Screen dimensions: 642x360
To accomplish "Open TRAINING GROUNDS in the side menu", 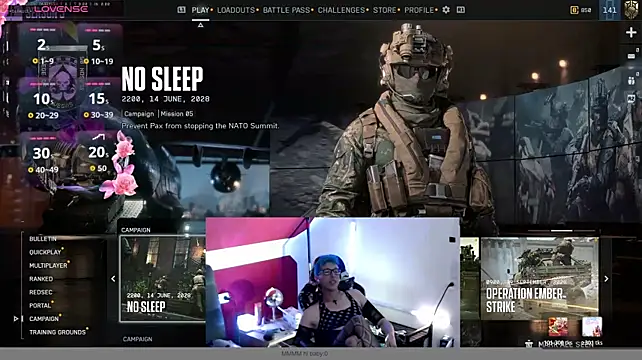I will pyautogui.click(x=57, y=332).
